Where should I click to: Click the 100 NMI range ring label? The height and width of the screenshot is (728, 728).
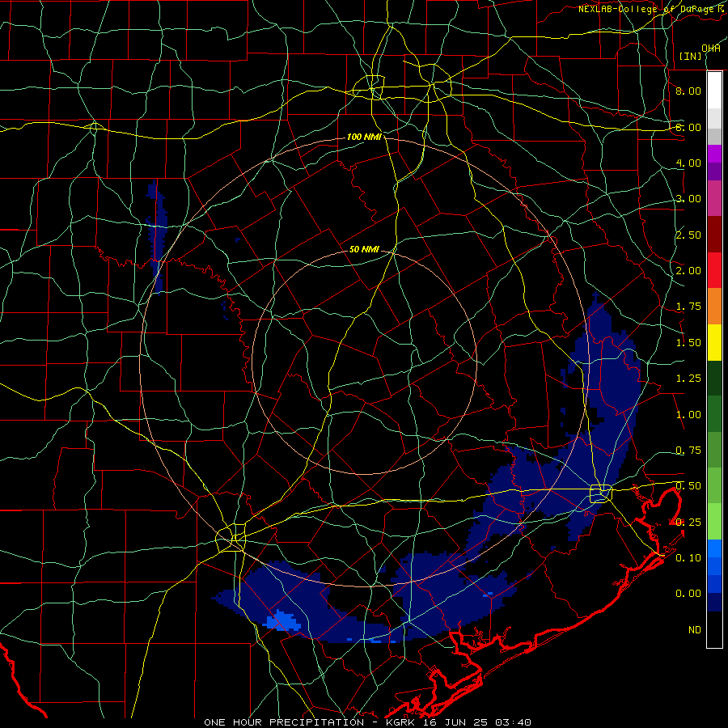[x=364, y=137]
